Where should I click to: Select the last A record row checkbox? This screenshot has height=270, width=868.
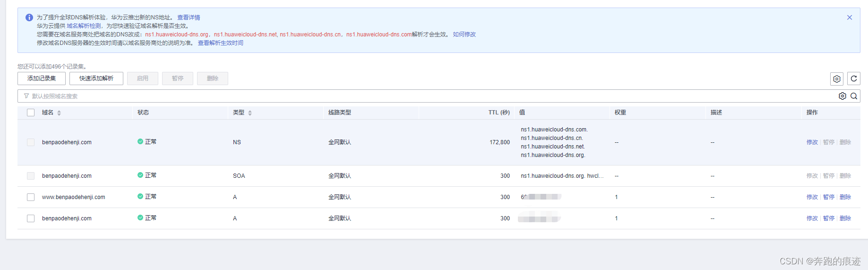coord(31,218)
